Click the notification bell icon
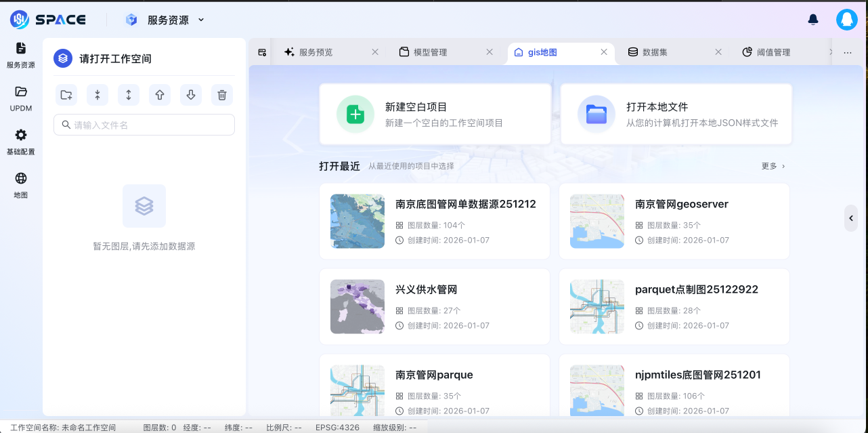Image resolution: width=868 pixels, height=433 pixels. coord(813,20)
